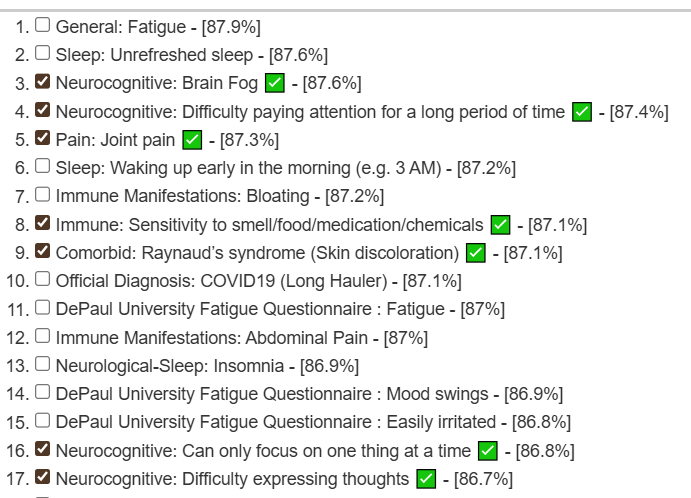This screenshot has height=498, width=691.
Task: Click green check icon after Difficulty expressing thoughts
Action: coord(426,479)
